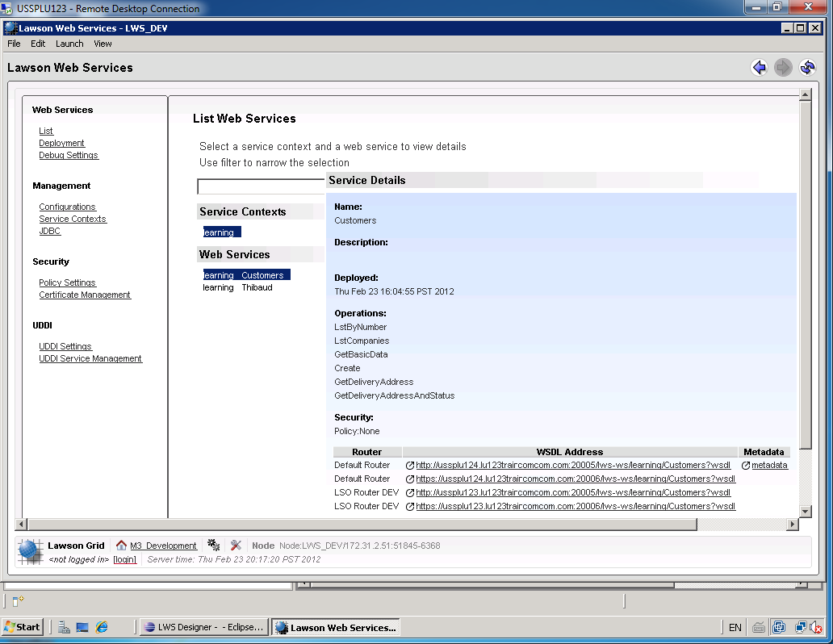Launch Internet Explorer from the quick launch bar
Viewport: 833px width, 644px height.
pyautogui.click(x=102, y=627)
